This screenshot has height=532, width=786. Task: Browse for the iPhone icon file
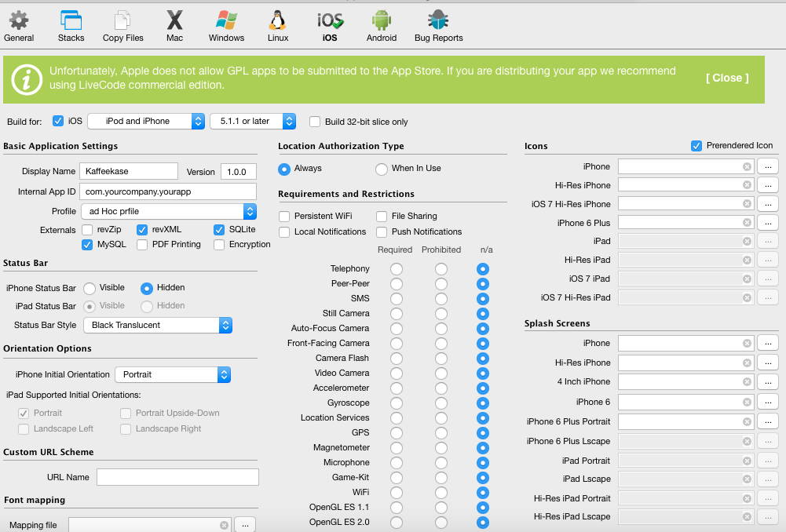pyautogui.click(x=767, y=166)
